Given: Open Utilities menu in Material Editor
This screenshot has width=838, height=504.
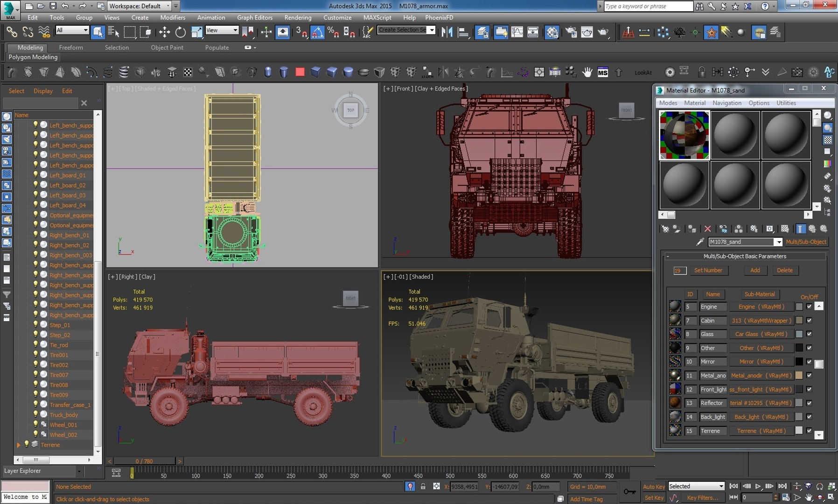Looking at the screenshot, I should point(786,103).
